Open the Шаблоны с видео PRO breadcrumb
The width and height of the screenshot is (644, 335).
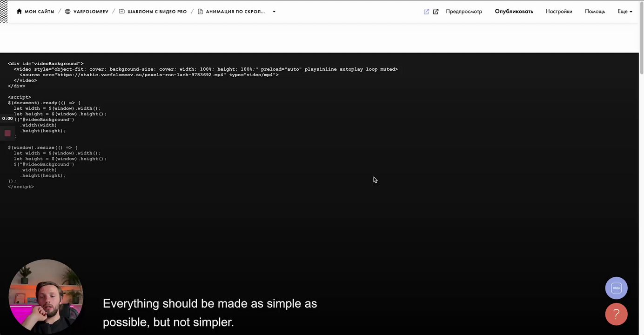coord(157,12)
